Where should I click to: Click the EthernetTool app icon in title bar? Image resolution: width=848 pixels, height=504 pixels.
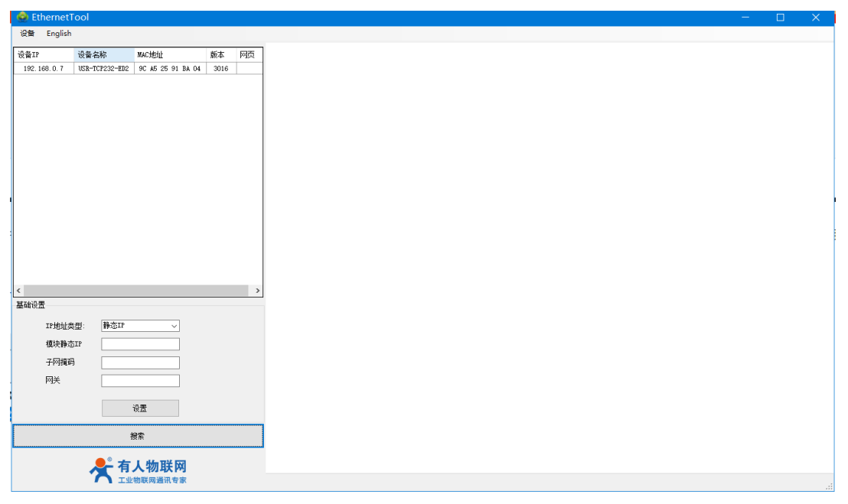pos(22,17)
